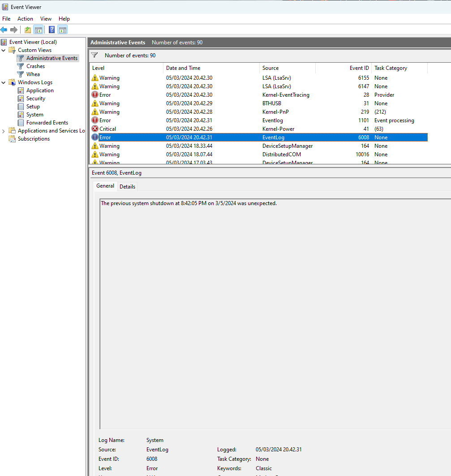Select the Custom Views folder
Screen dimensions: 451x476
coord(34,50)
